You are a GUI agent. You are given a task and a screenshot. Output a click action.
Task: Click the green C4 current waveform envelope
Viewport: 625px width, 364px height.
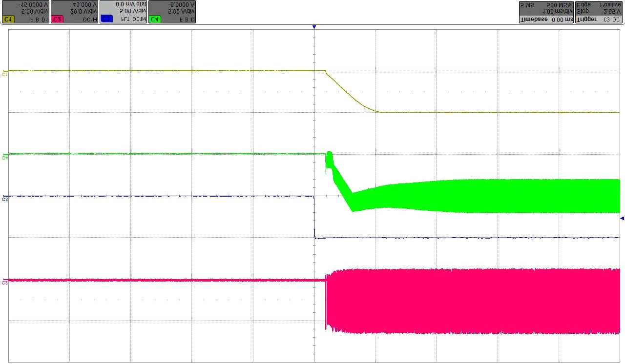[488, 196]
